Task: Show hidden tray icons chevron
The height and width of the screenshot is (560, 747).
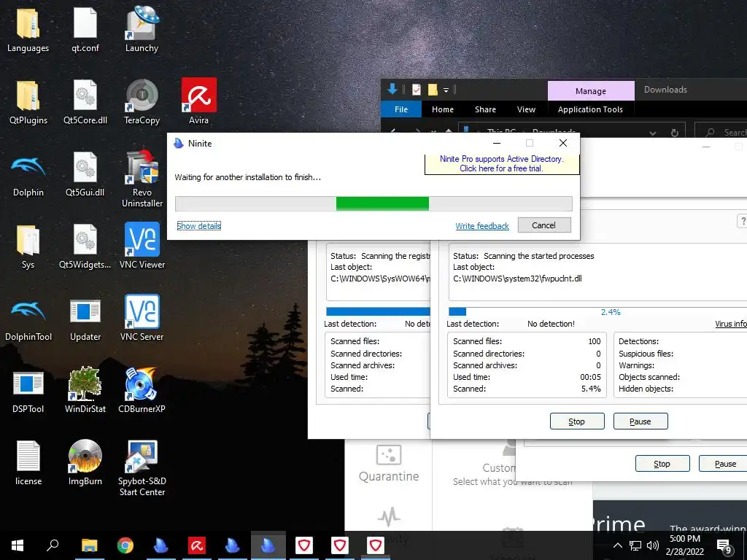Action: point(617,545)
